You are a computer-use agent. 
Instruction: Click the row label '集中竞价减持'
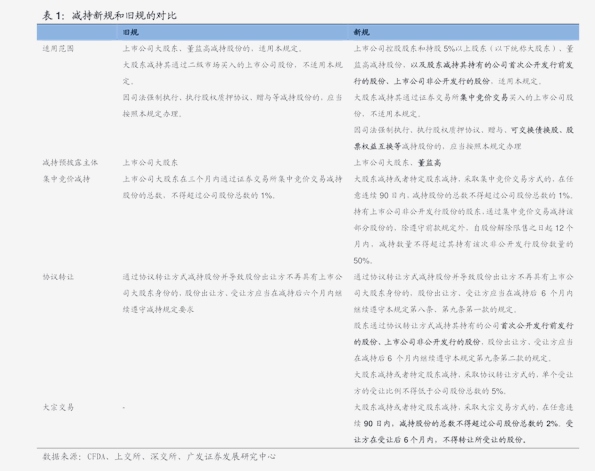[66, 179]
